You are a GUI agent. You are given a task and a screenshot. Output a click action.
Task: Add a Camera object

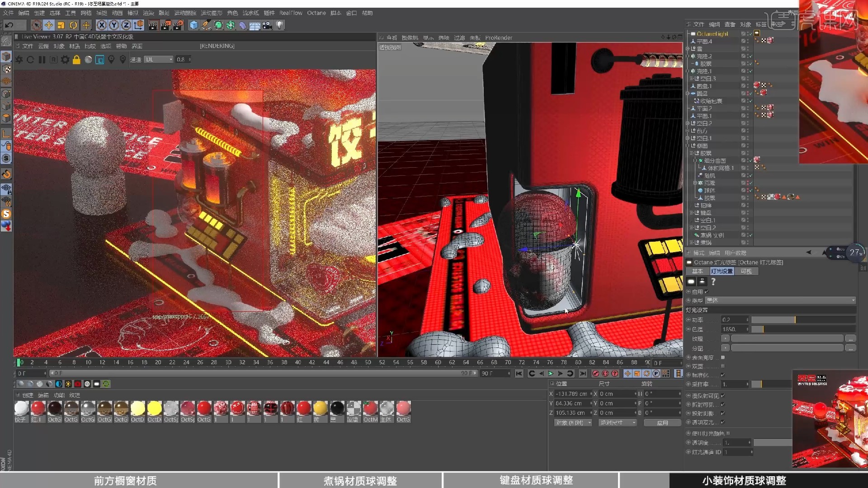point(267,25)
